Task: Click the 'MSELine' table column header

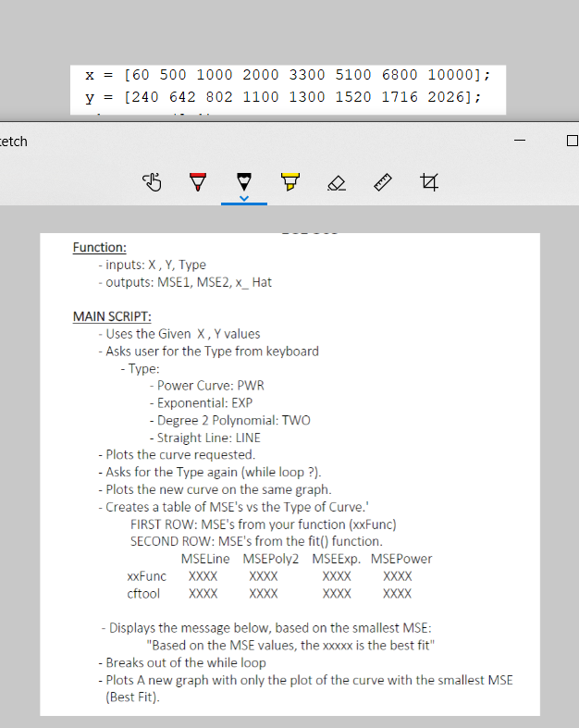Action: [205, 559]
